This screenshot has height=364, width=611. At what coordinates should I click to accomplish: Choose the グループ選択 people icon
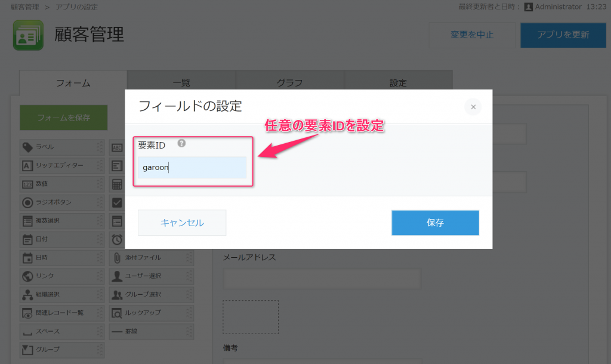117,295
